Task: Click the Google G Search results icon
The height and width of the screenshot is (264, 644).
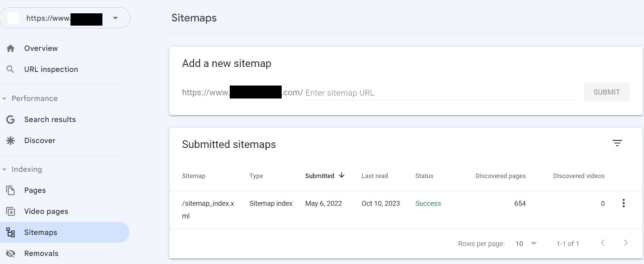Action: coord(11,120)
